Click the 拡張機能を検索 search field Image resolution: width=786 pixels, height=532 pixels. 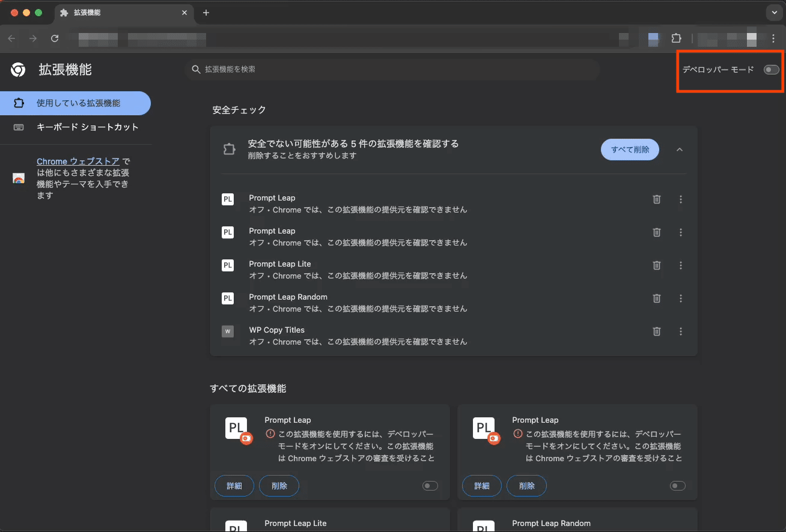[x=392, y=70]
